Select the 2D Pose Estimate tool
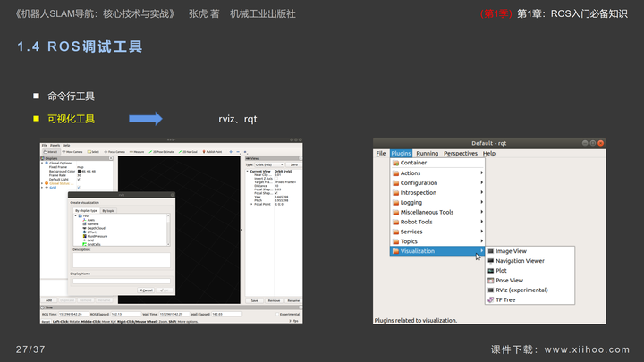Screen dimensions: 644x362 coord(161,152)
